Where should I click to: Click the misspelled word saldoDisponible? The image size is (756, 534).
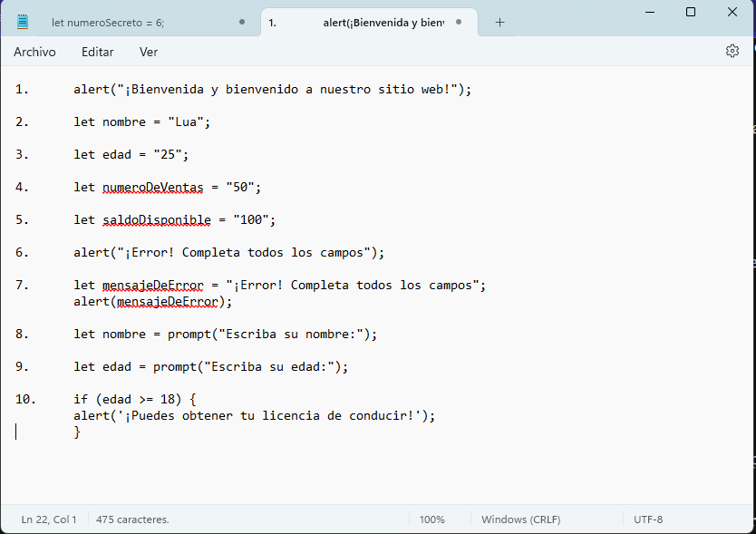(x=157, y=220)
